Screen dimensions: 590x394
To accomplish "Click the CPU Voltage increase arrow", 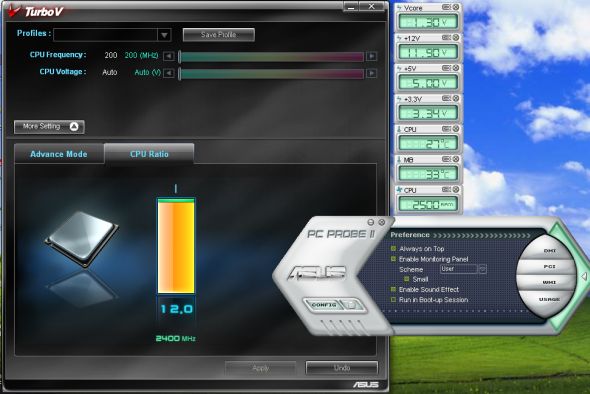I will (x=371, y=73).
